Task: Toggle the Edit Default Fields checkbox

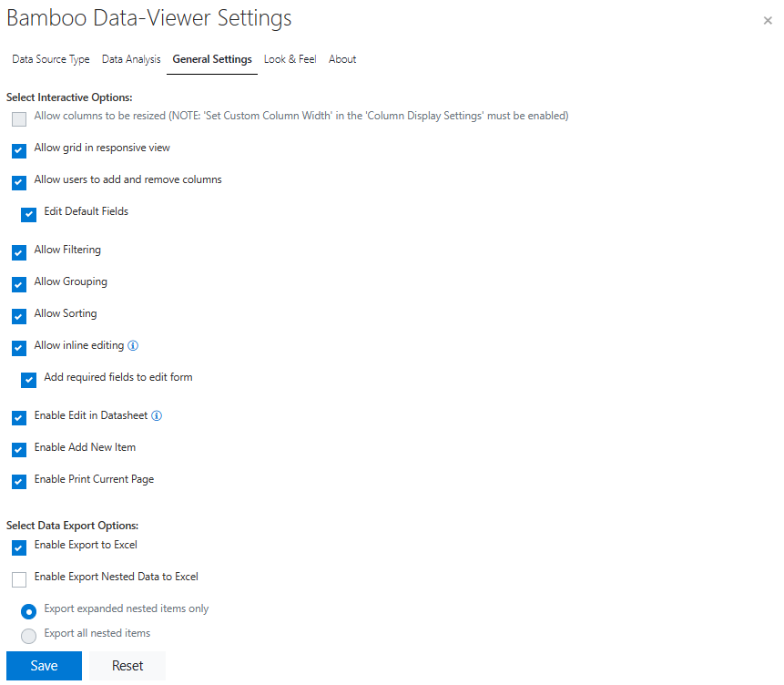Action: coord(29,214)
